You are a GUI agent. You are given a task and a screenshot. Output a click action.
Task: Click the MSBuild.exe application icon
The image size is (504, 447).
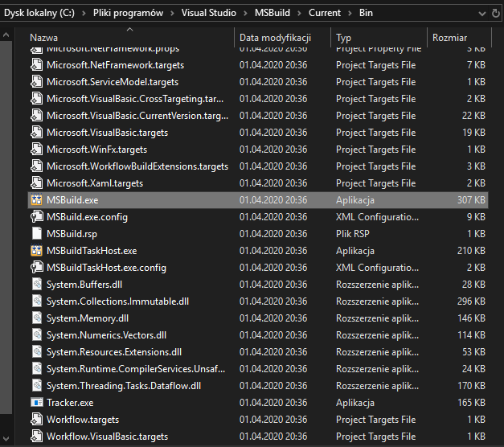[37, 200]
